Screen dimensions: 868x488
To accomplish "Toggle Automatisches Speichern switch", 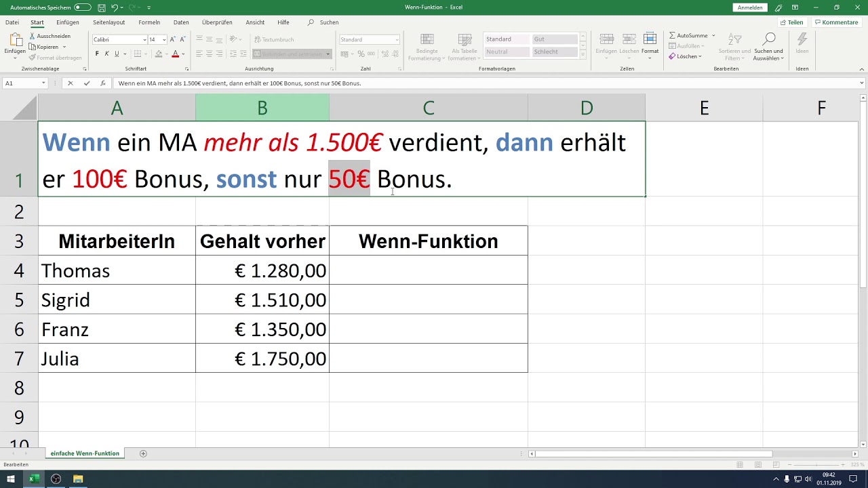I will (82, 7).
